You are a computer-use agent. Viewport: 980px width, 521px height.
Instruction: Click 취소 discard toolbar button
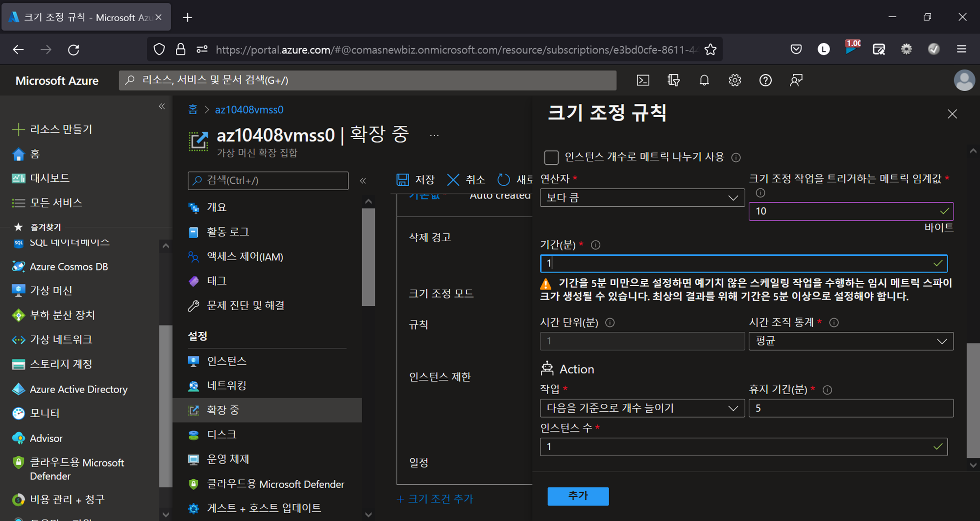[x=466, y=180]
